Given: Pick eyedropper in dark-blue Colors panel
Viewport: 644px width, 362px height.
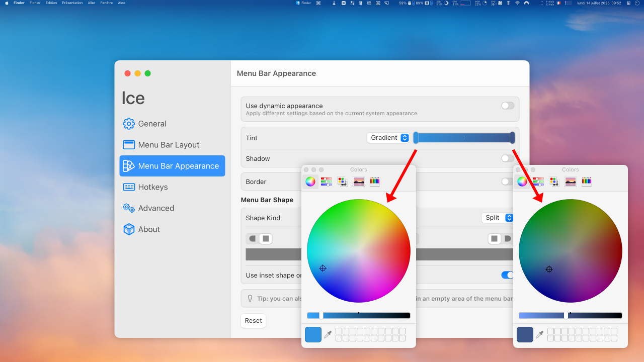Looking at the screenshot, I should tap(539, 334).
